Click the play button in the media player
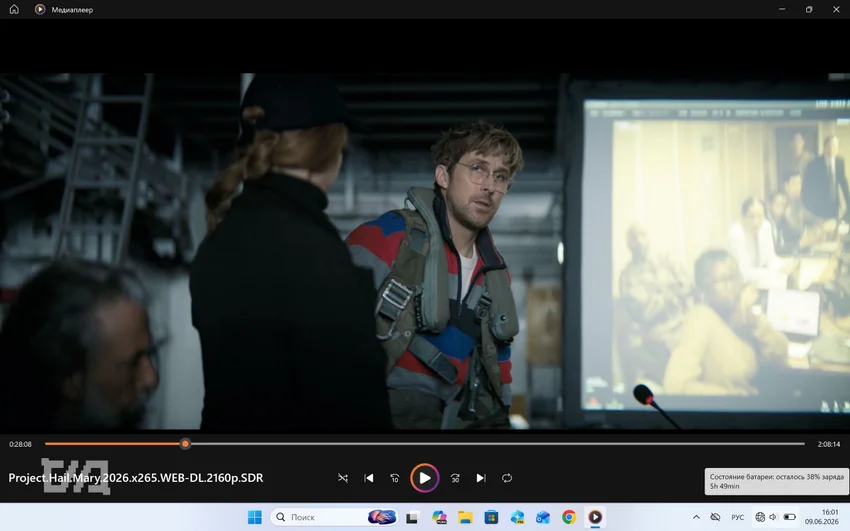Image resolution: width=850 pixels, height=531 pixels. tap(424, 478)
